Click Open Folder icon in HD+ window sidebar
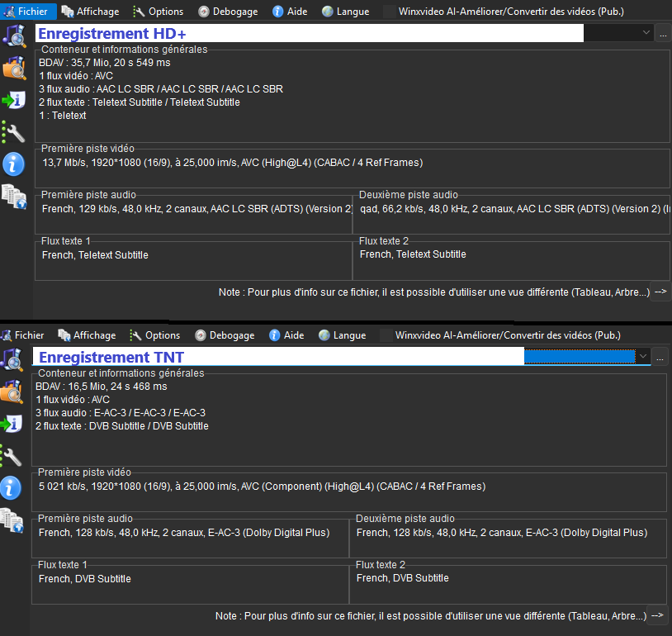The width and height of the screenshot is (672, 636). 15,68
